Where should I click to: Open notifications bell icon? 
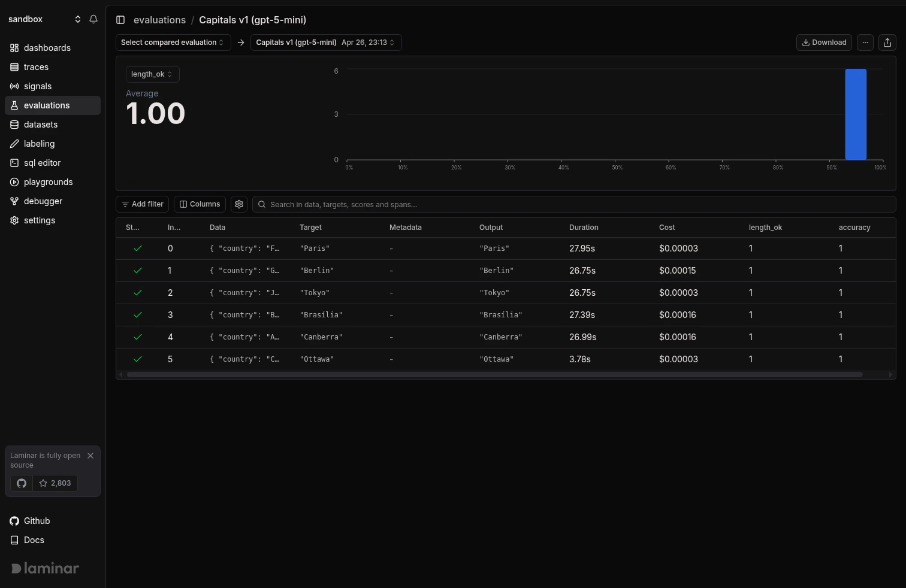(x=93, y=19)
